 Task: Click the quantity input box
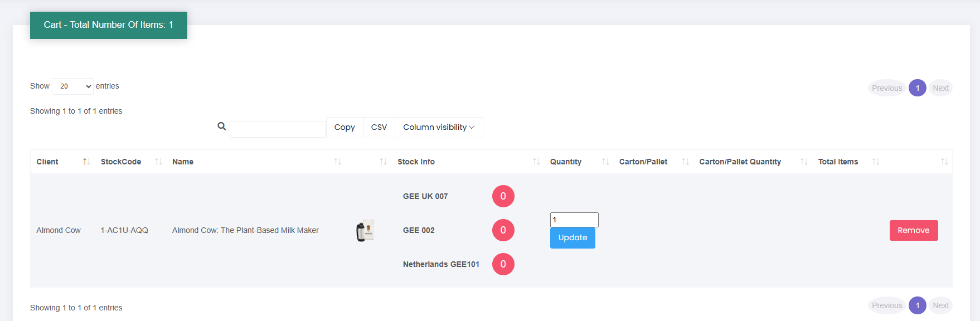pos(574,220)
